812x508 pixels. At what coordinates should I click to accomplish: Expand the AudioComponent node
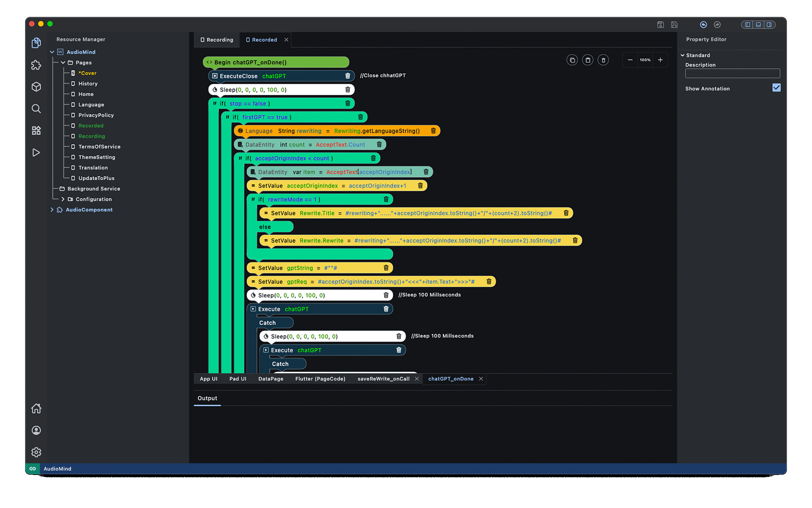coord(52,210)
